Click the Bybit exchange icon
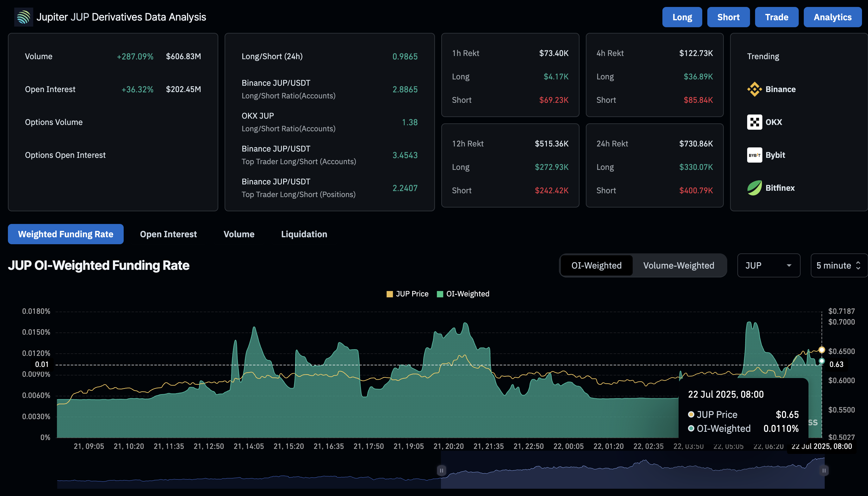868x496 pixels. pos(754,155)
